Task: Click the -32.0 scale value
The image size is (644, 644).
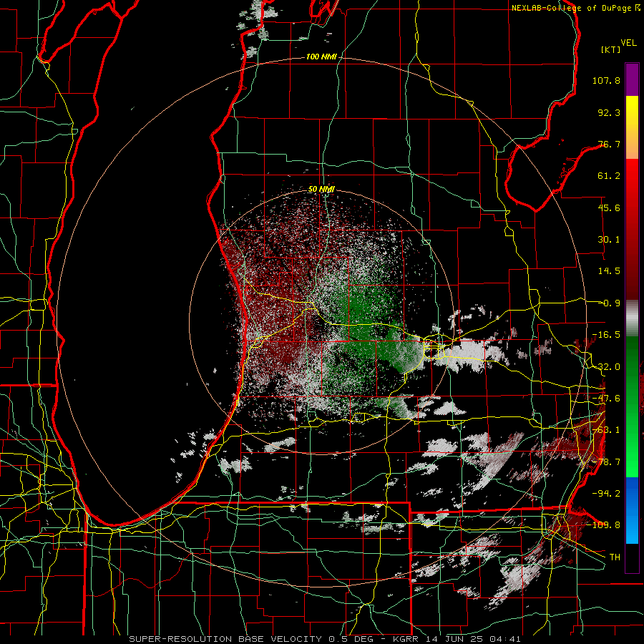Action: pos(608,367)
